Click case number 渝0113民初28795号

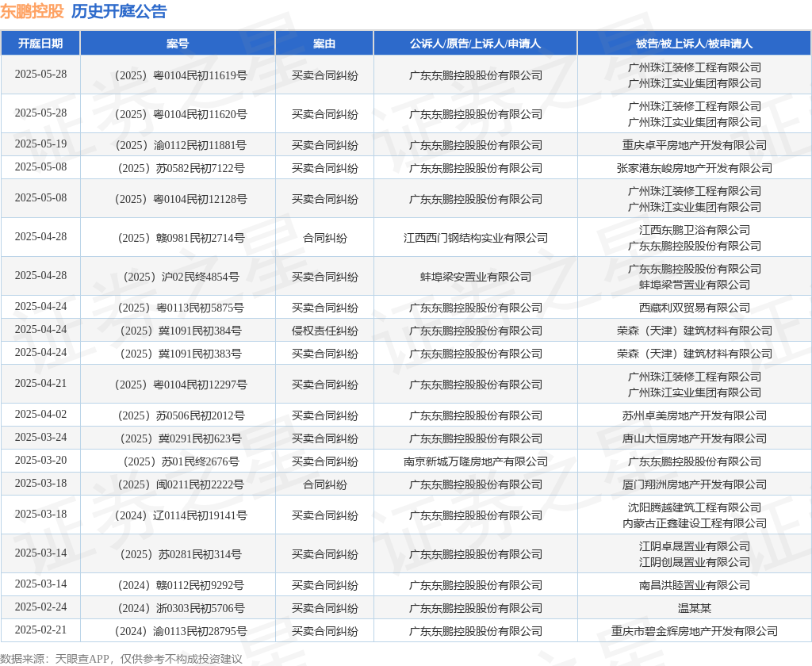point(200,631)
